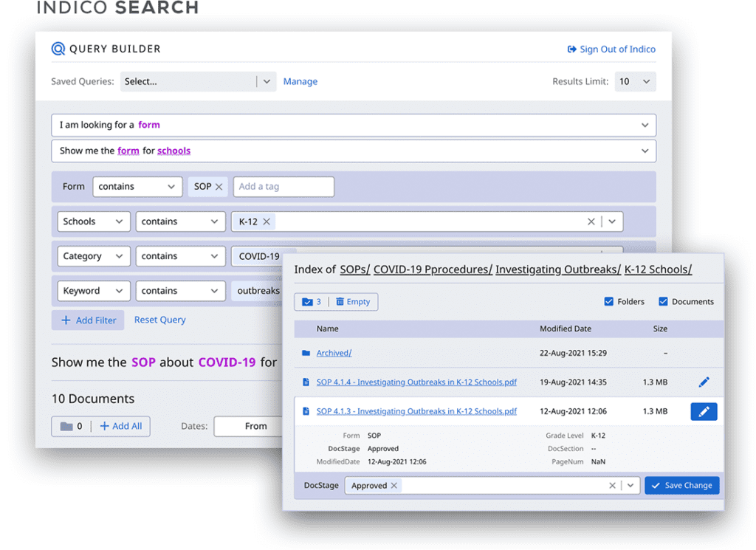
Task: Open the Saved Queries dropdown
Action: click(x=198, y=81)
